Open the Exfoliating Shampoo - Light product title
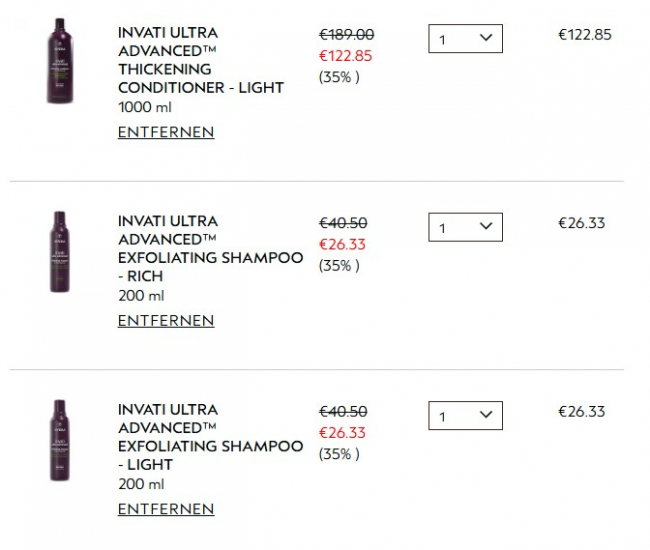 point(210,437)
